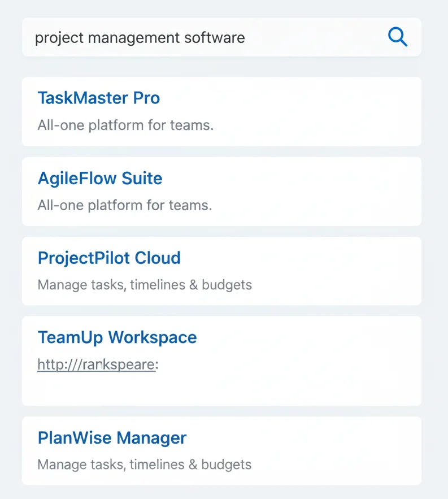The width and height of the screenshot is (448, 499).
Task: Open the PlanWise Manager title link
Action: click(x=112, y=438)
